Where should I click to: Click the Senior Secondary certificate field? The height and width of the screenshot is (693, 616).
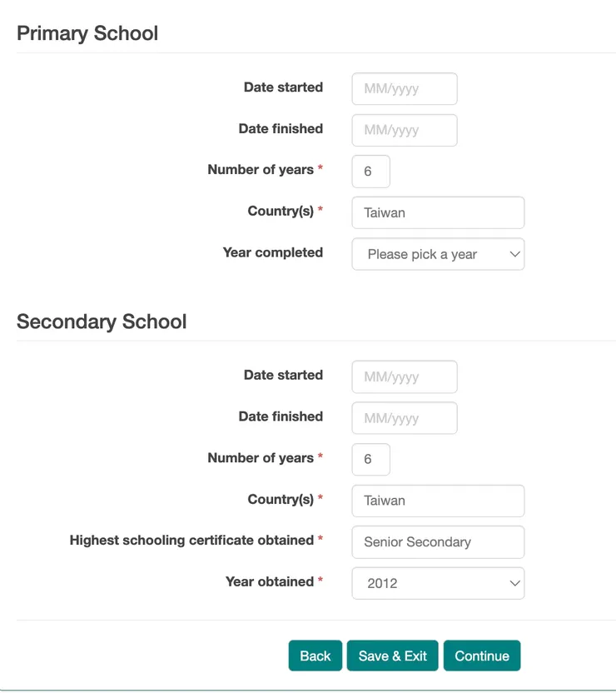pos(438,541)
